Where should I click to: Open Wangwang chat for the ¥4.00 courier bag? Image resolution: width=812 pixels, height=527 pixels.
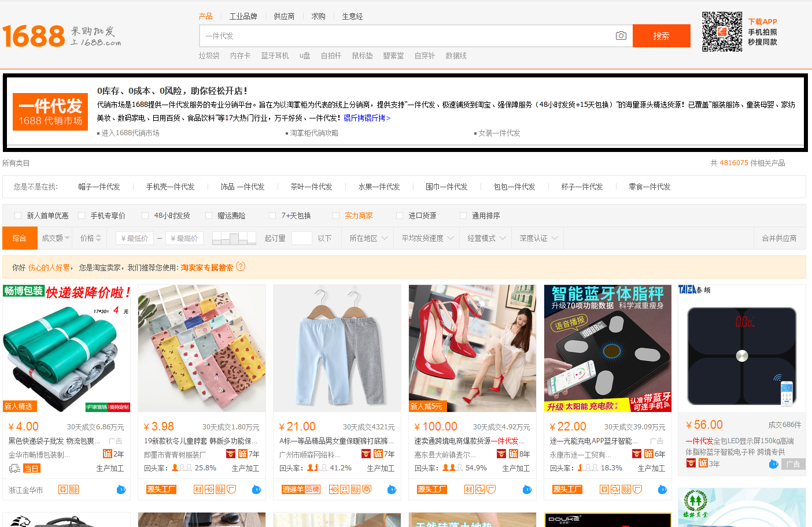tap(121, 489)
